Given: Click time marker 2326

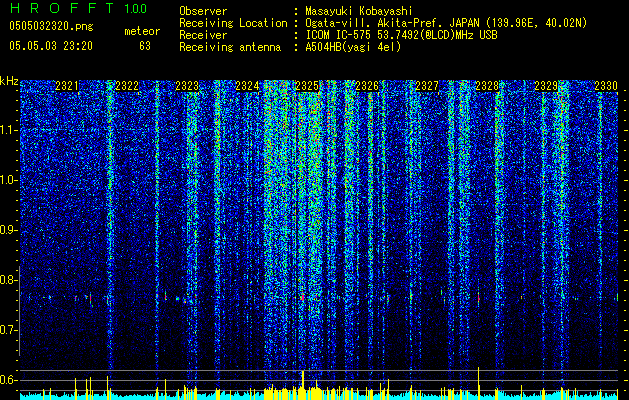Looking at the screenshot, I should click(x=367, y=86).
